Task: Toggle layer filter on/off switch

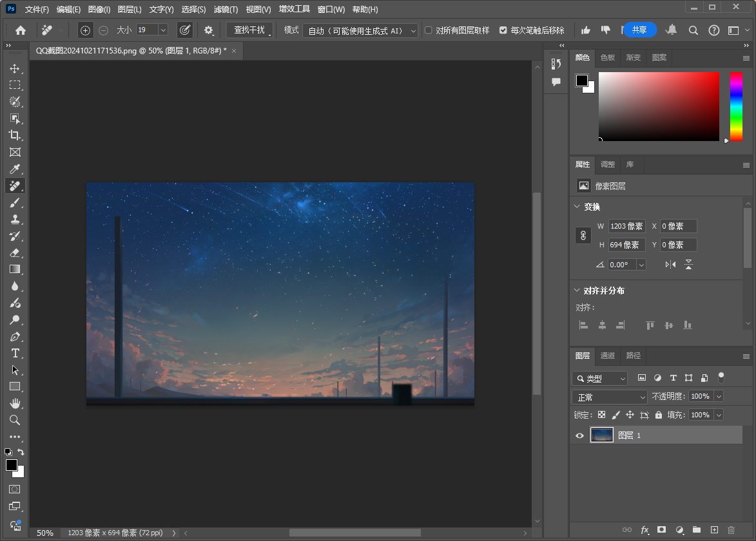Action: [721, 377]
